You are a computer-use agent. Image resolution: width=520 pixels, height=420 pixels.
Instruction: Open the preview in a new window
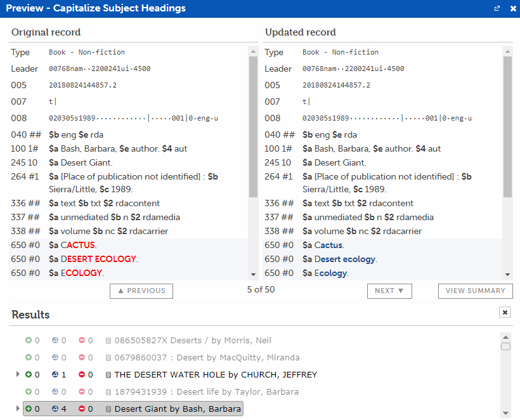497,9
